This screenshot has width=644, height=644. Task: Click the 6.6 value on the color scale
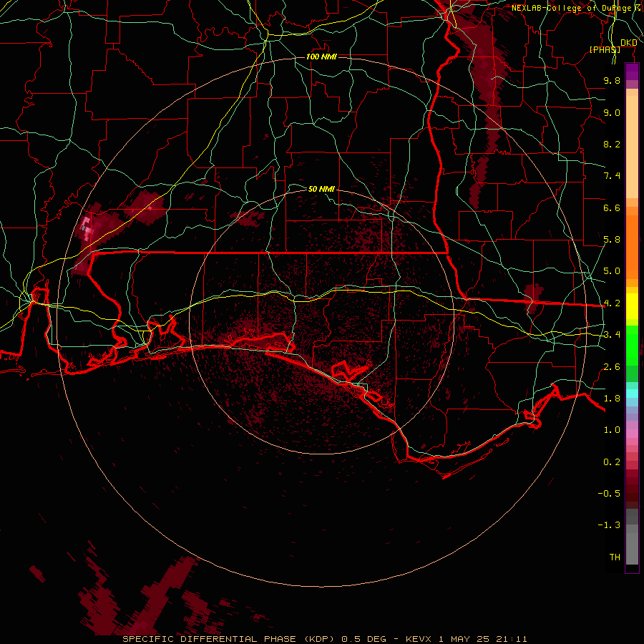tap(612, 208)
